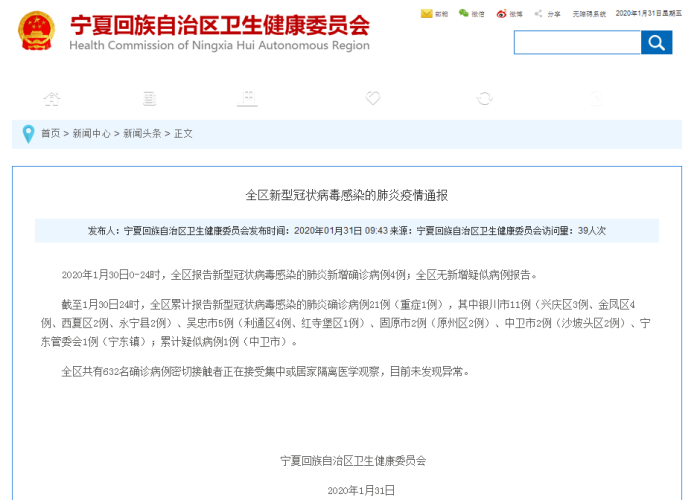The width and height of the screenshot is (700, 500).
Task: Open the red Weibo 微博 icon
Action: (501, 13)
